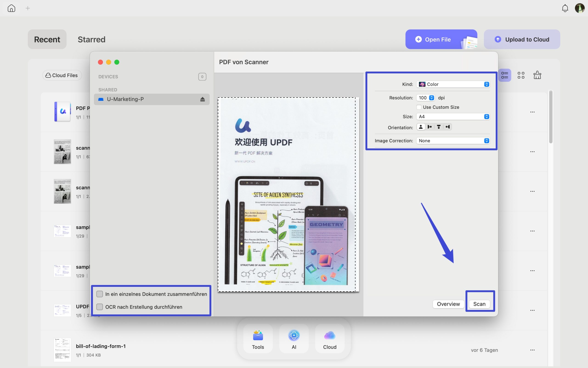This screenshot has width=588, height=368.
Task: Switch to the Recent tab
Action: [47, 39]
